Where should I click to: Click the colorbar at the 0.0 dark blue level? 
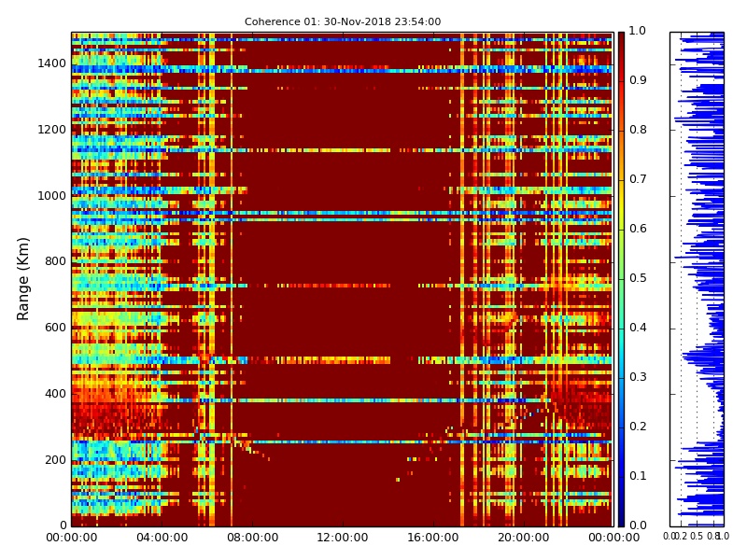point(621,524)
